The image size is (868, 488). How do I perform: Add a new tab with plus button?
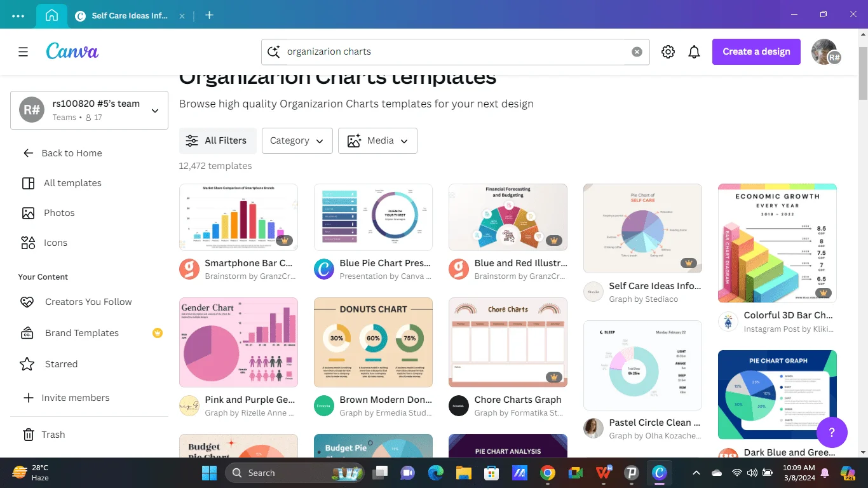[x=209, y=15]
